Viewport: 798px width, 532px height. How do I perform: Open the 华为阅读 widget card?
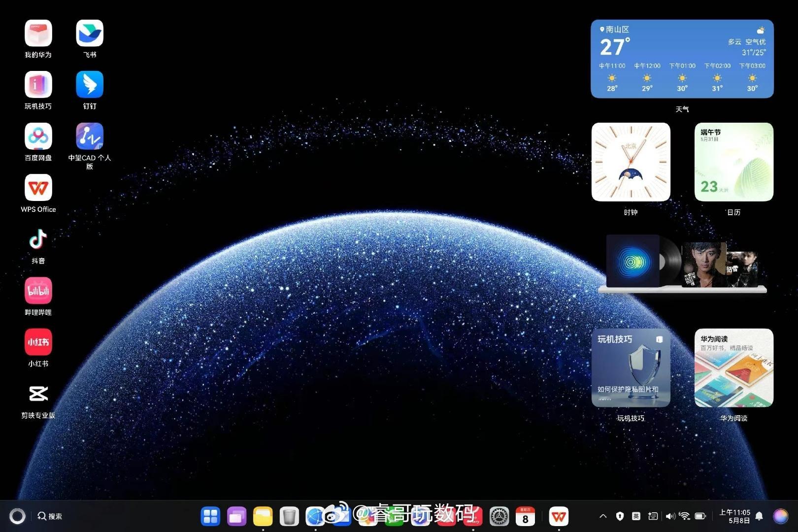pos(734,368)
